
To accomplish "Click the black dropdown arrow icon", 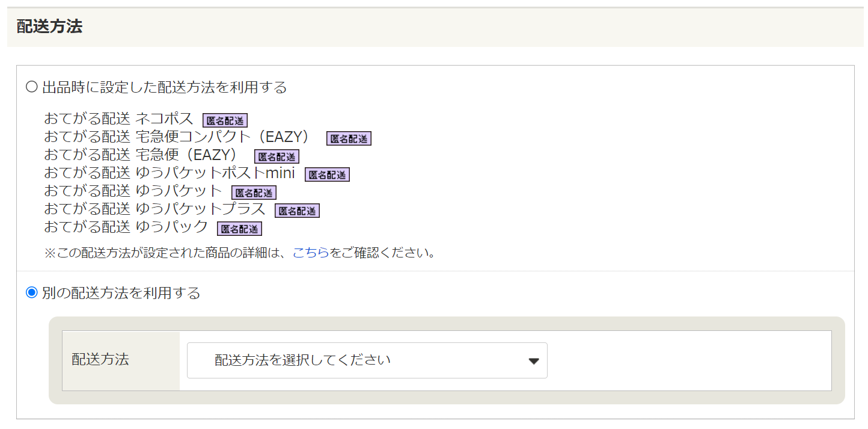I will pyautogui.click(x=533, y=360).
